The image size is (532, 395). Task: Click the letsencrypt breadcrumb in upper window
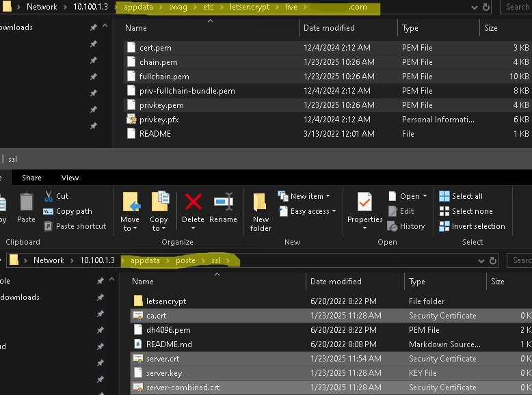point(250,7)
